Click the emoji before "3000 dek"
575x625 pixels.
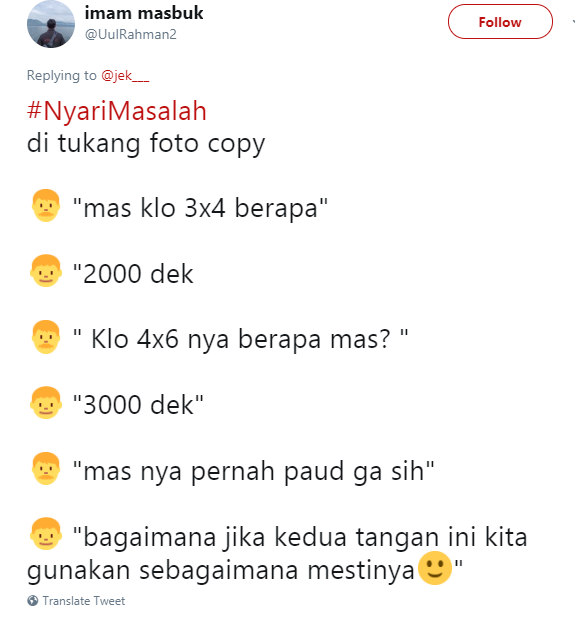click(46, 403)
